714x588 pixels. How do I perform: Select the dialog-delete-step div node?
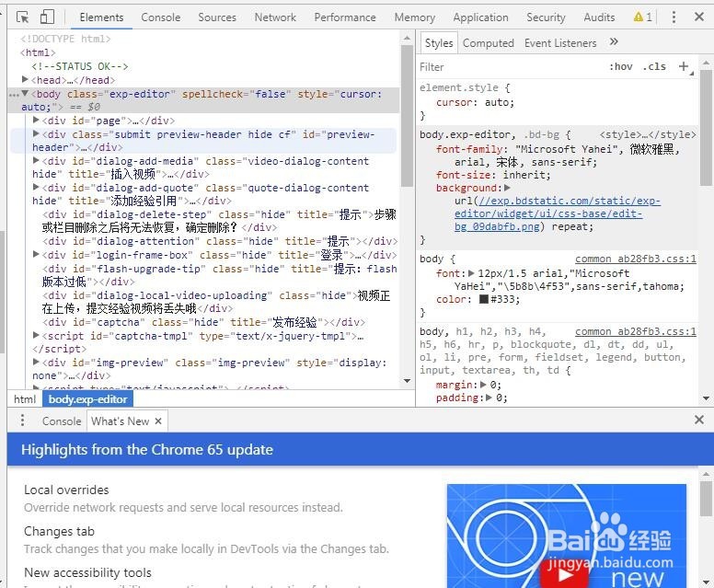[x=219, y=221]
